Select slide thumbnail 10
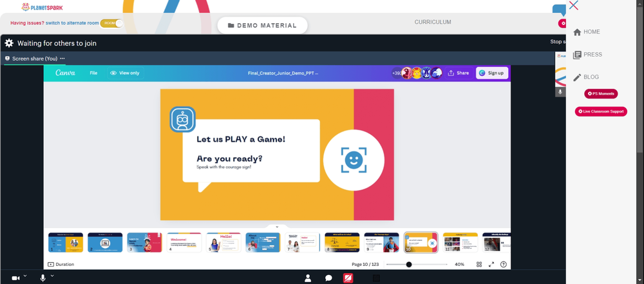The height and width of the screenshot is (284, 644). (x=421, y=243)
